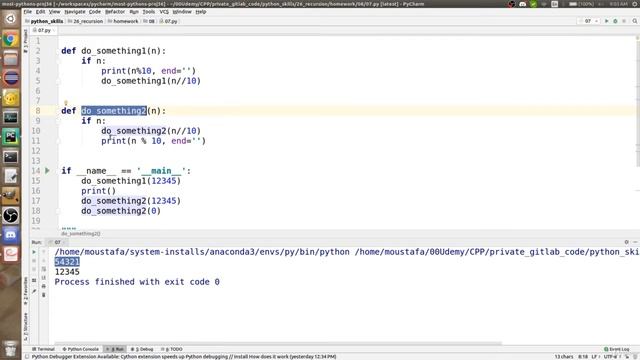Click 'Process finished with exit code 0' text
Viewport: 640px width, 360px height.
tap(137, 282)
